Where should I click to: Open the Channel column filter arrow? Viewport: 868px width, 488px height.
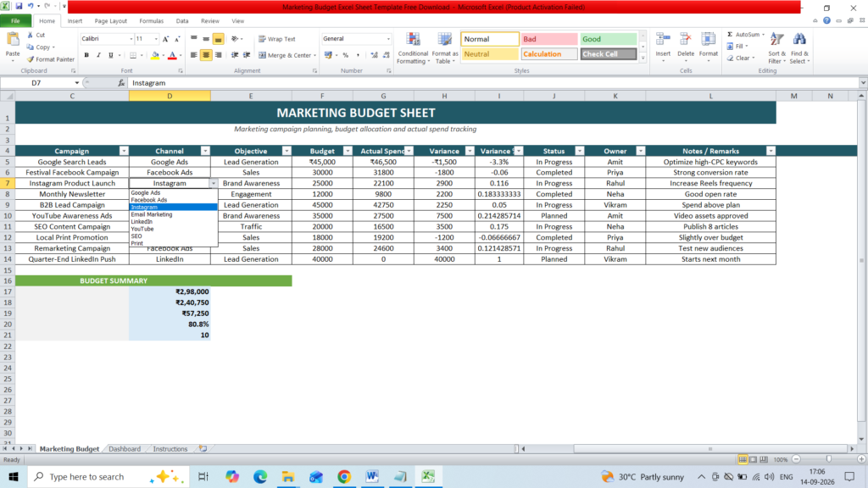coord(205,151)
